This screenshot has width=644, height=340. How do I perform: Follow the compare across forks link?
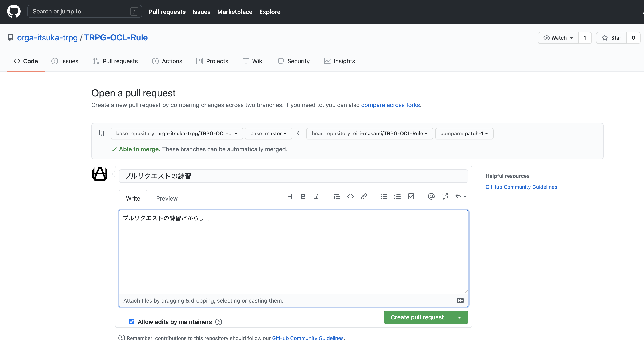pos(390,105)
